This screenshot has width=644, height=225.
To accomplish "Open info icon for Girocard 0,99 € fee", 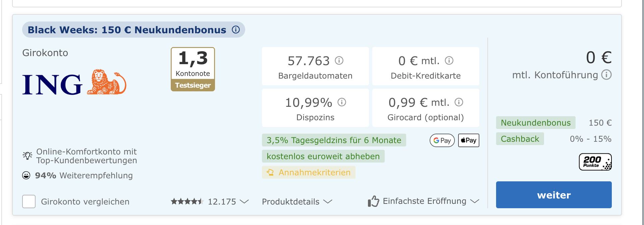I will (459, 102).
